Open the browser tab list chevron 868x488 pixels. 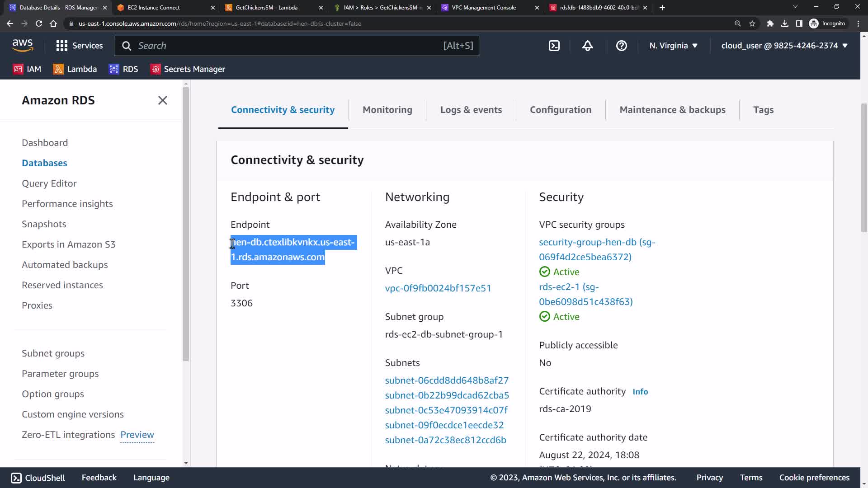(x=795, y=7)
